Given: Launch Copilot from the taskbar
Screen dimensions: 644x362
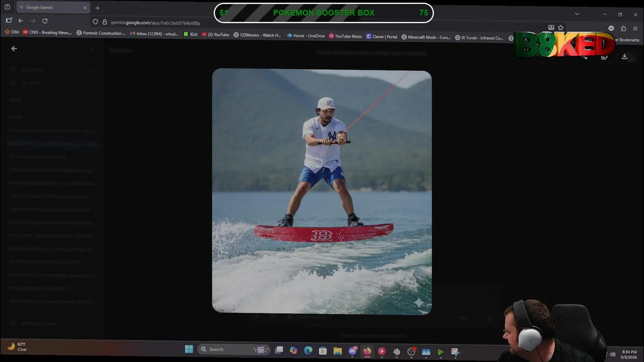Looking at the screenshot, I should point(293,350).
